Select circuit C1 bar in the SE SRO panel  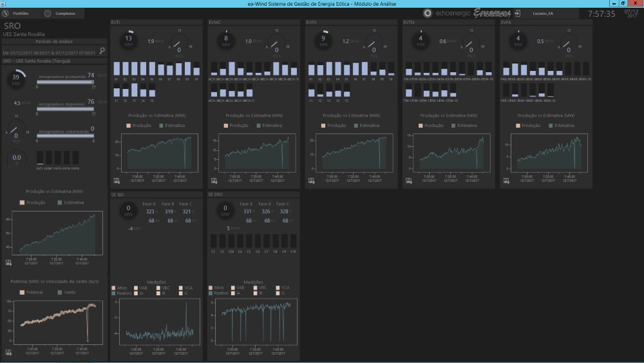(214, 241)
